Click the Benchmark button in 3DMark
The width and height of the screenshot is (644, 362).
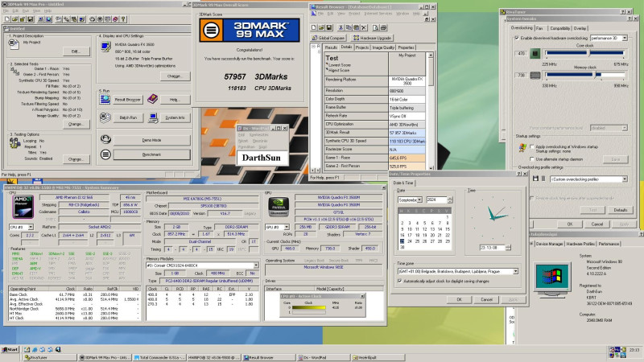(x=151, y=154)
